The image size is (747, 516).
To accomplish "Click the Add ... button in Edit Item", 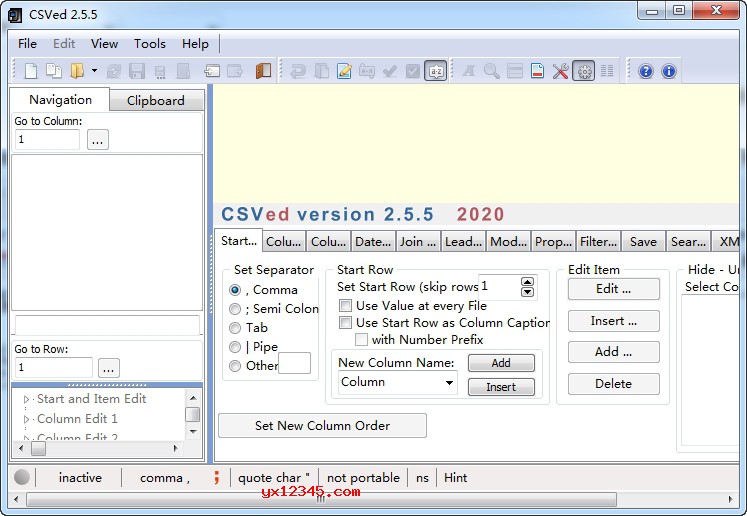I will pyautogui.click(x=614, y=352).
